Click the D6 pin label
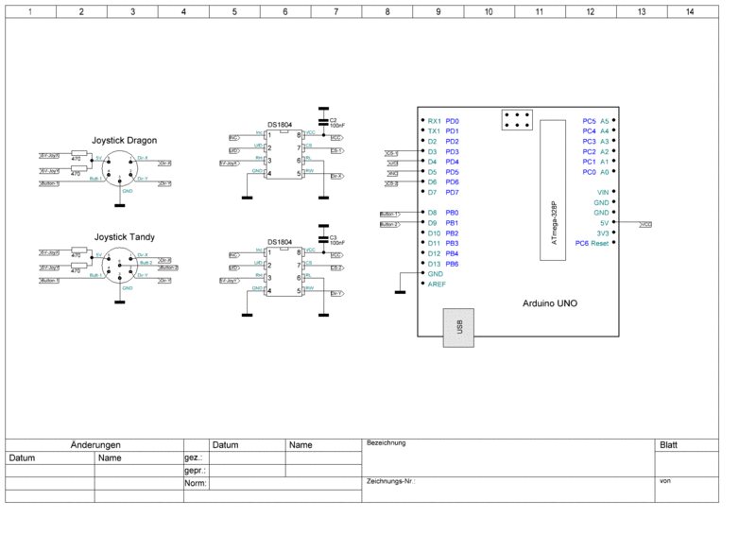756x535 pixels. tap(432, 181)
